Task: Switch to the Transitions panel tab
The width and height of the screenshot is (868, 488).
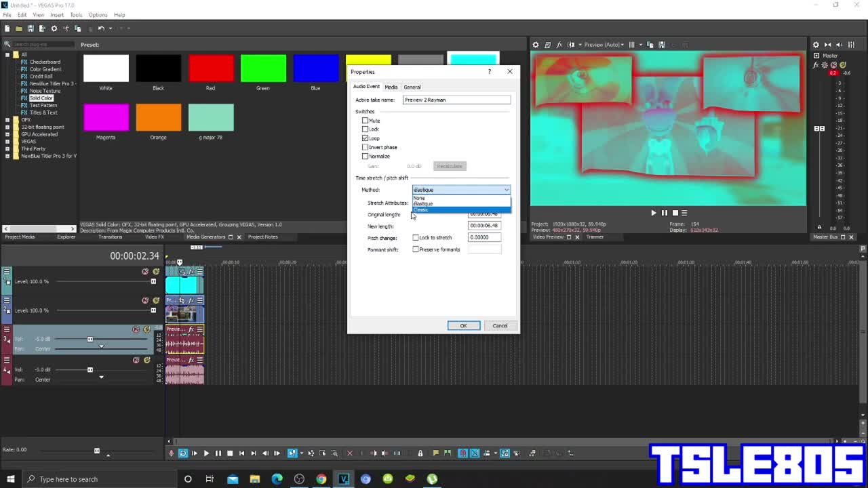Action: point(110,237)
